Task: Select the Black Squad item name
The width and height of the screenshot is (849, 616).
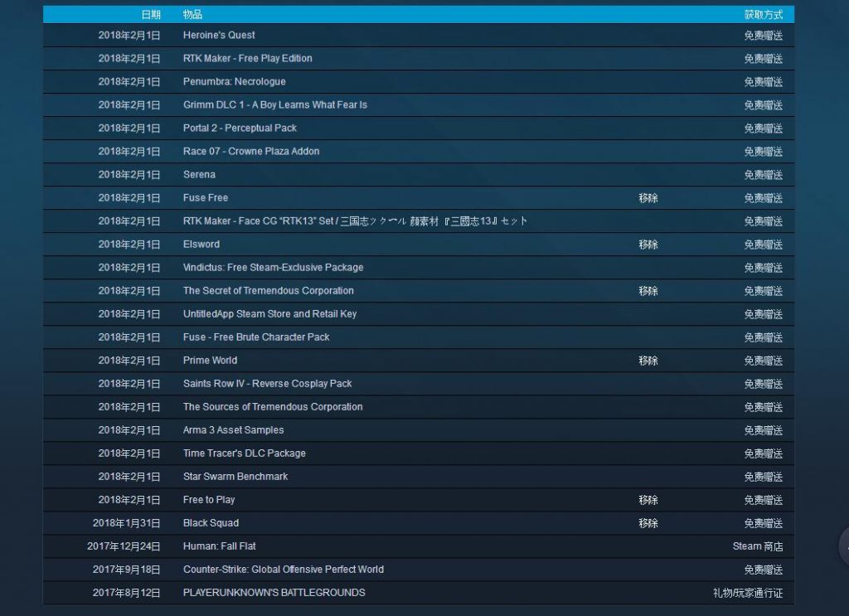Action: coord(211,523)
